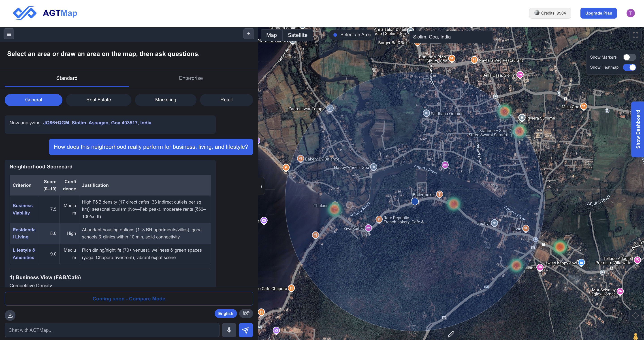
Task: Expand the Show Dashboard panel
Action: 638,129
